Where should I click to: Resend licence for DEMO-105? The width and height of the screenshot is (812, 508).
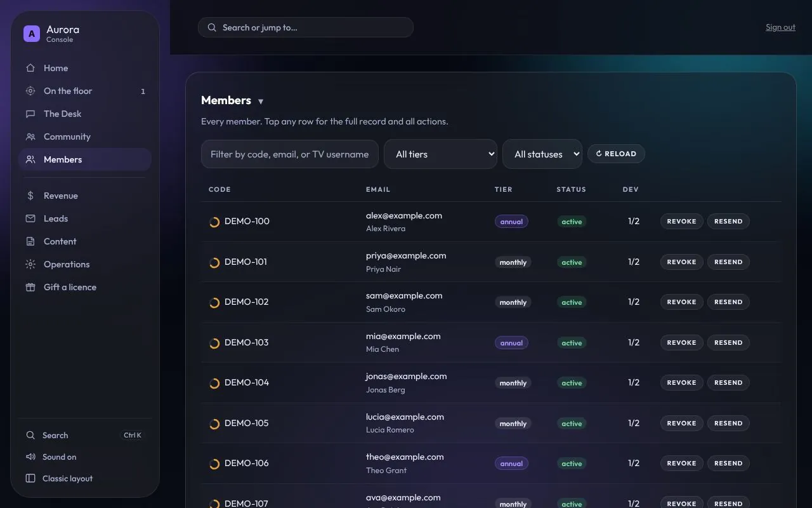(x=728, y=423)
